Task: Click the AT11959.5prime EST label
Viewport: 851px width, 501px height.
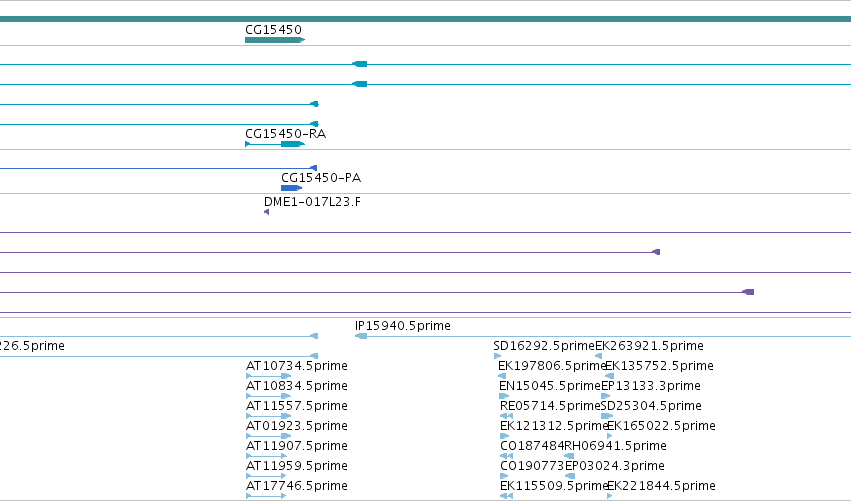Action: [x=297, y=466]
